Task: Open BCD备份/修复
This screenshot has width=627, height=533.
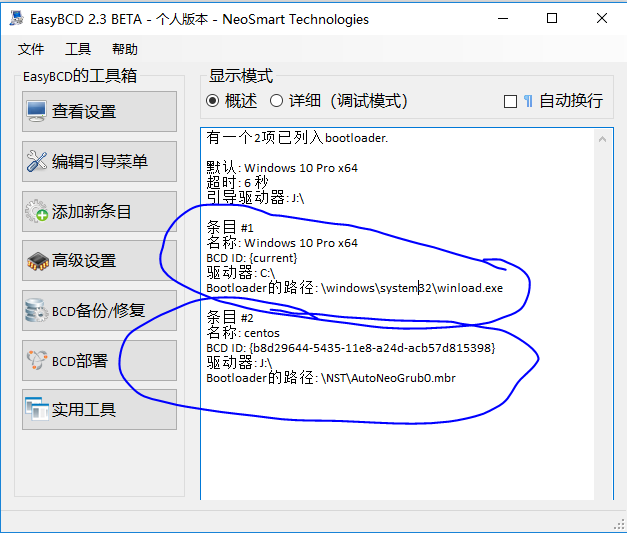Action: (99, 311)
